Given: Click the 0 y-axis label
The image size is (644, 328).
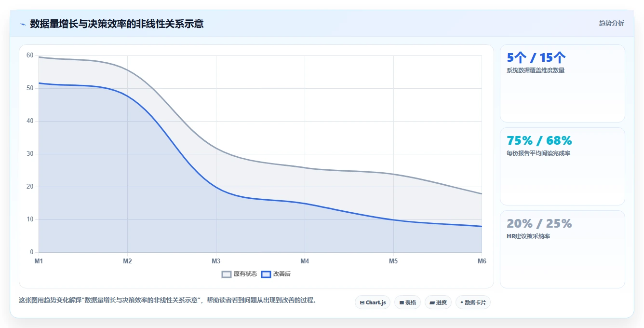Looking at the screenshot, I should [32, 252].
